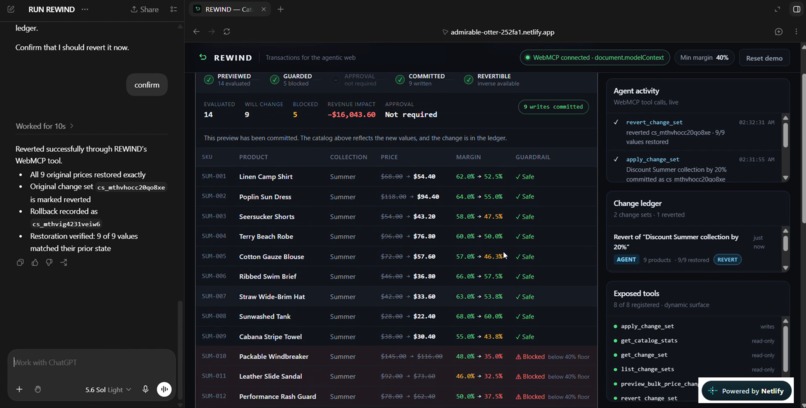Click the Cotton Gauze Blouse product name
This screenshot has width=806, height=408.
point(271,257)
